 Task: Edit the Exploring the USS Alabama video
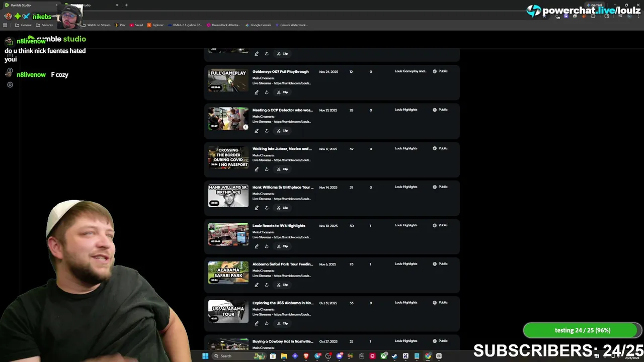point(257,323)
